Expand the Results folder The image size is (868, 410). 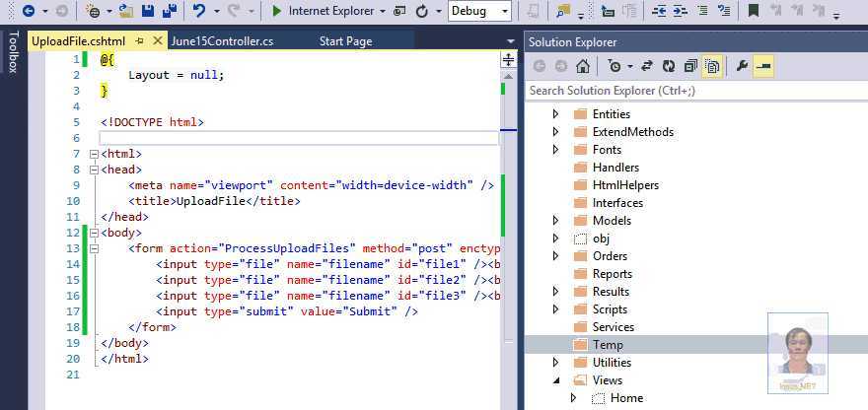tap(555, 291)
